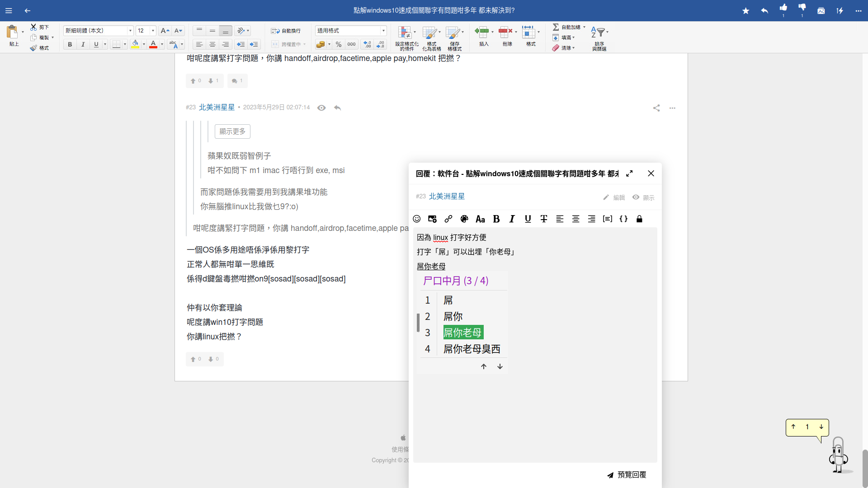Viewport: 868px width, 488px height.
Task: Open the fill color dropdown arrow
Action: (x=144, y=44)
